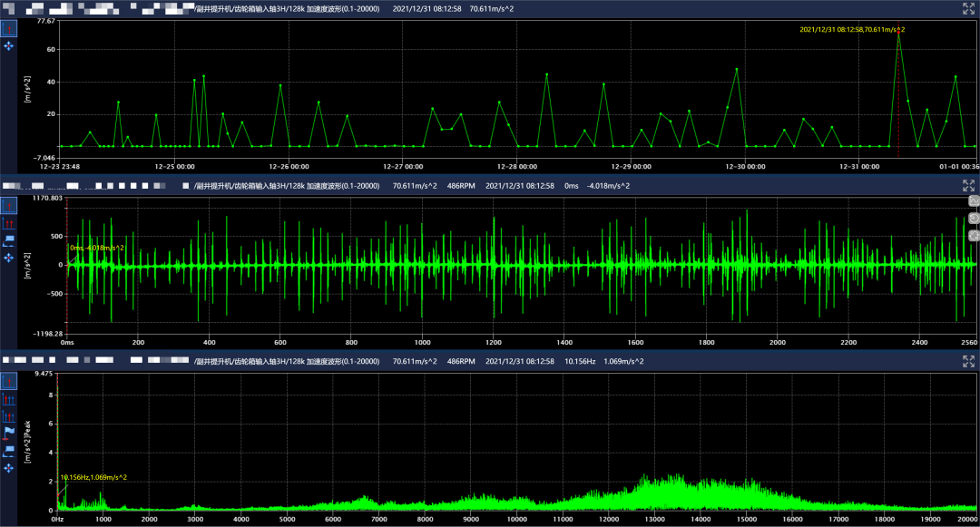The image size is (980, 527).
Task: Activate pan tool in spectrum panel toolbar
Action: pos(9,467)
